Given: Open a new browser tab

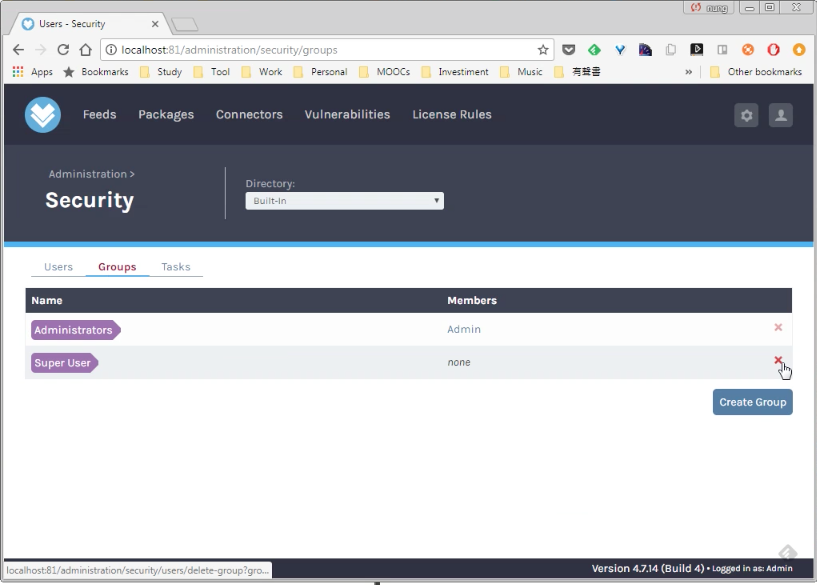Looking at the screenshot, I should pyautogui.click(x=184, y=24).
